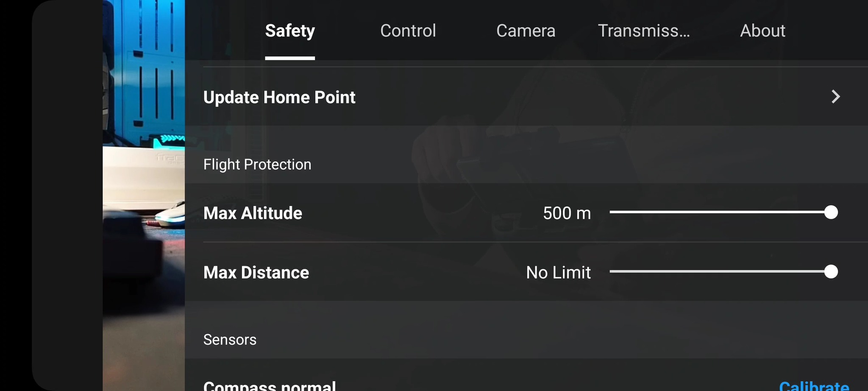
Task: Click the Max Altitude slider handle
Action: (831, 212)
